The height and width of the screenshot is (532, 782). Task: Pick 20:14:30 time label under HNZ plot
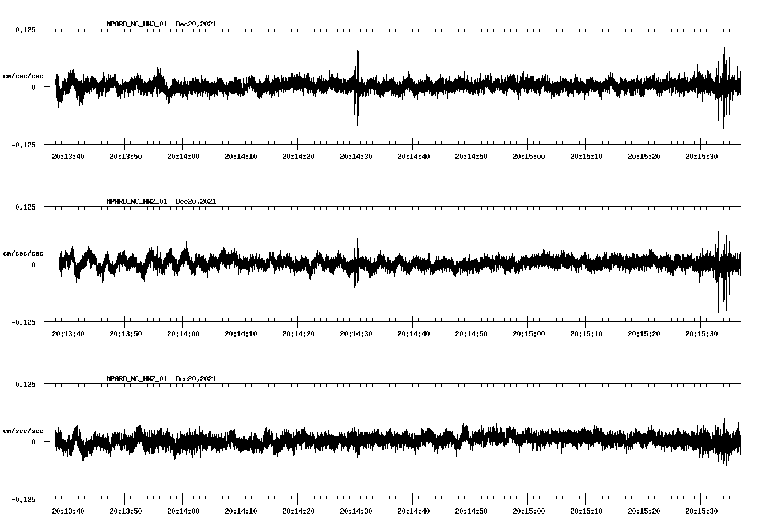[356, 511]
